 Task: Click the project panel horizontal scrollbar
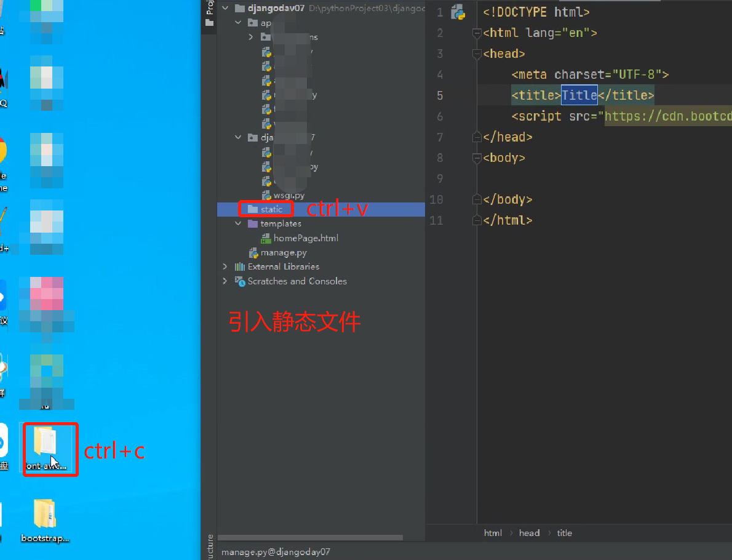[310, 538]
